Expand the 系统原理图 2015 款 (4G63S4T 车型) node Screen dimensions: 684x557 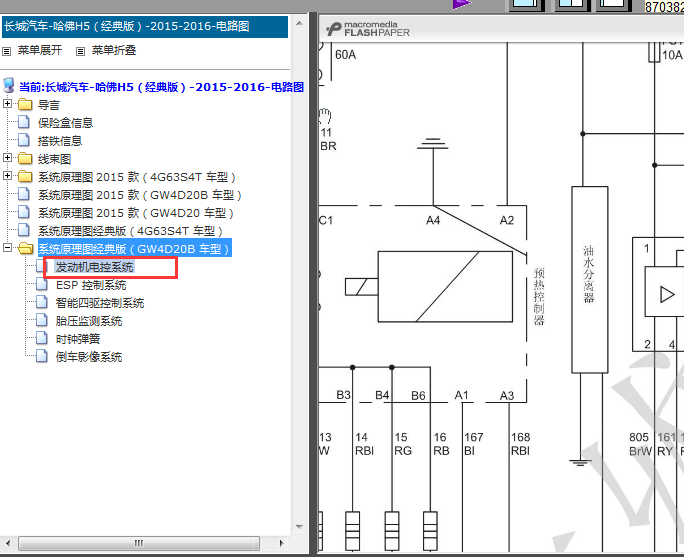[7, 175]
